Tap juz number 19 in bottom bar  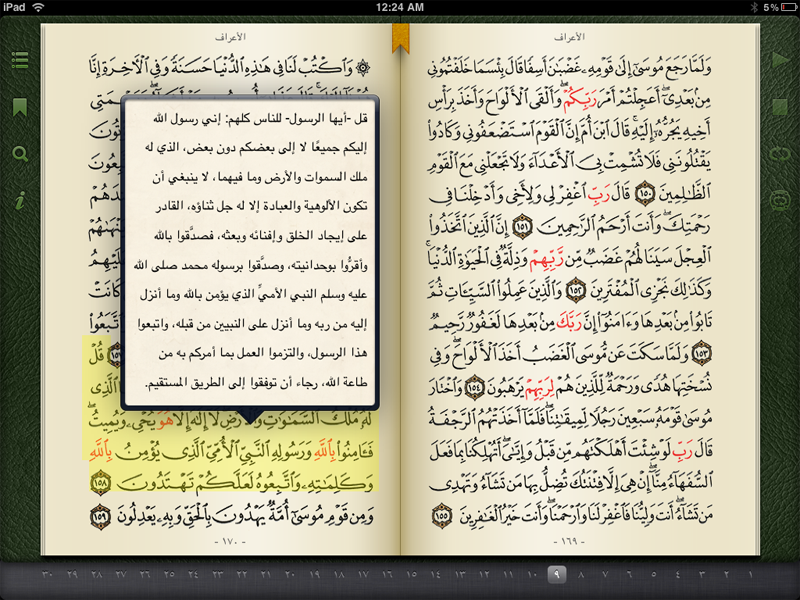(314, 574)
